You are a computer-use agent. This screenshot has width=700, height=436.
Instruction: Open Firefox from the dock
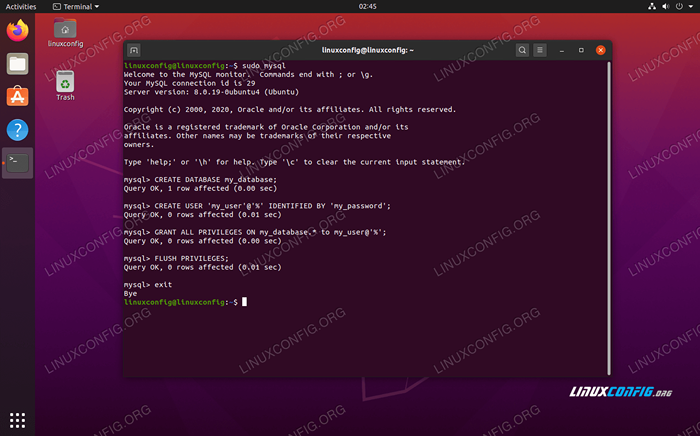click(x=17, y=31)
